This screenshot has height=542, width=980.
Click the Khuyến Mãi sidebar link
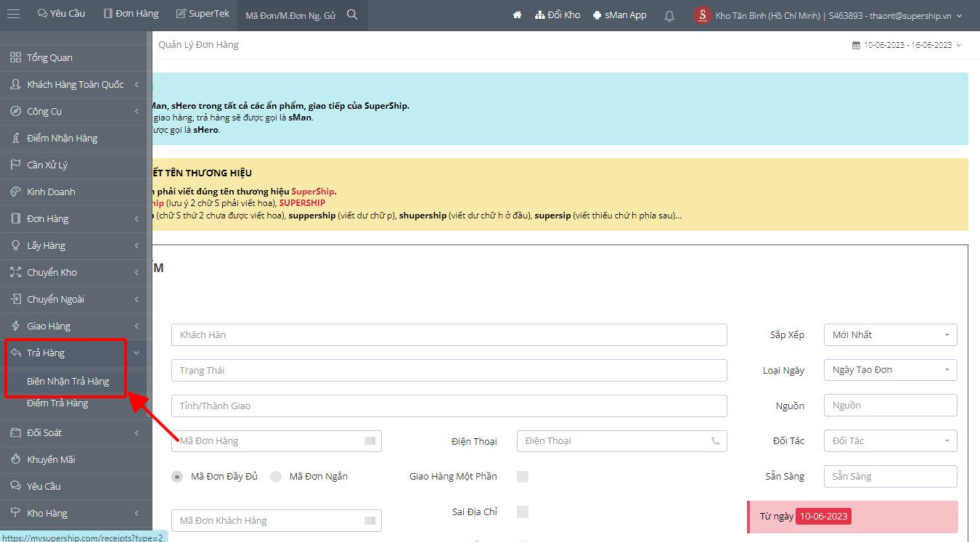click(51, 459)
